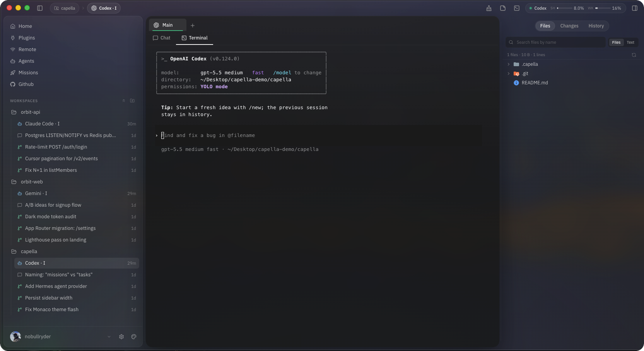Click the 5H usage progress bar
The width and height of the screenshot is (644, 351).
[x=565, y=8]
